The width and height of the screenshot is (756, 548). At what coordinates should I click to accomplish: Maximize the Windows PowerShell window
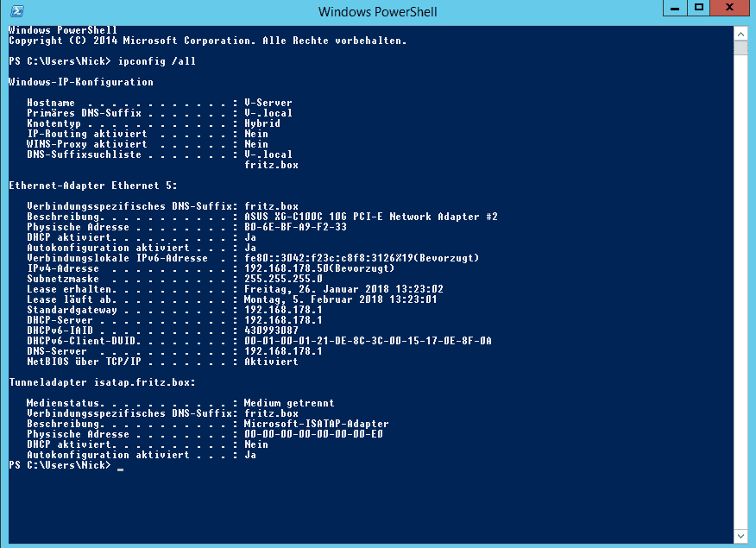(x=699, y=8)
